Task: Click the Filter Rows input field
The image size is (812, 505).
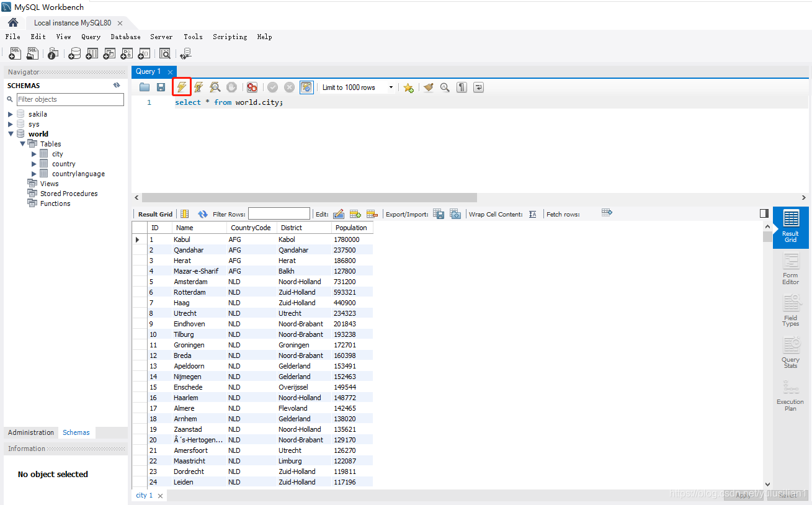Action: [279, 214]
